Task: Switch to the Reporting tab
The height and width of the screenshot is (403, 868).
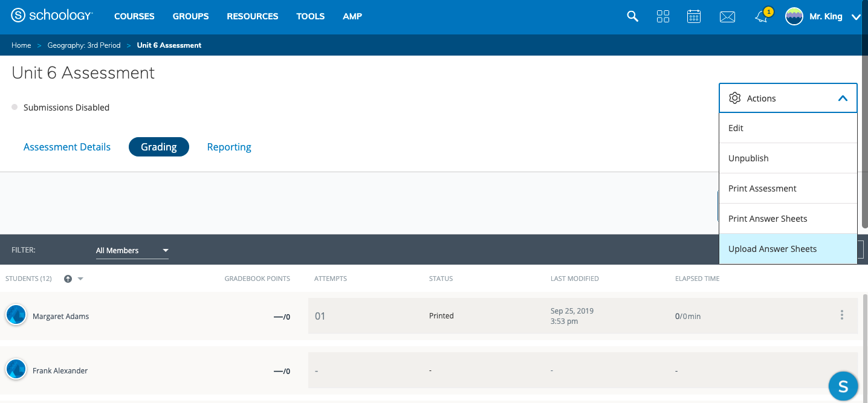Action: pos(228,147)
